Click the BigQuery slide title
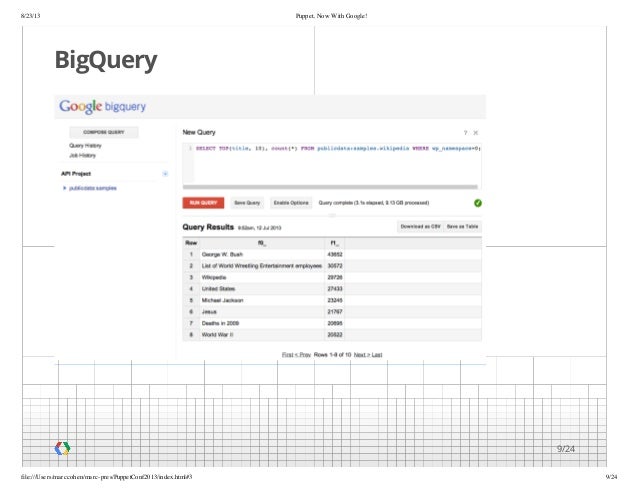The width and height of the screenshot is (638, 493). [x=106, y=60]
